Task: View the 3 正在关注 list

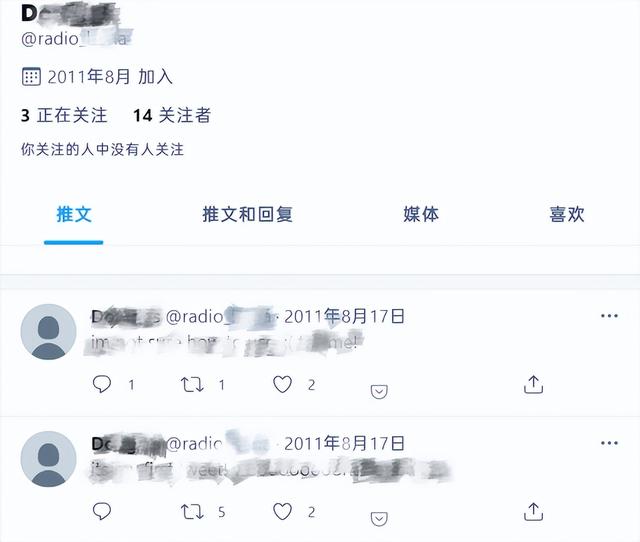Action: click(x=64, y=116)
